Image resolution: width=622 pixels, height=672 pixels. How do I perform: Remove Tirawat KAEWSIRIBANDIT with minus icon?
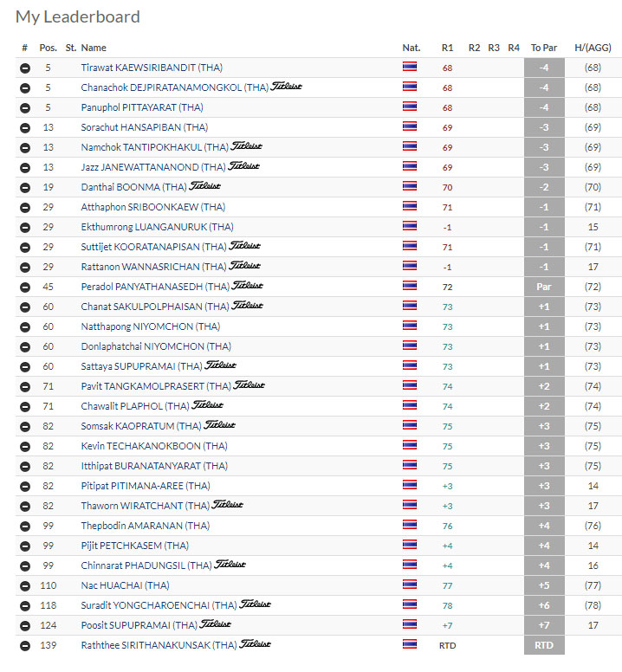click(x=25, y=68)
